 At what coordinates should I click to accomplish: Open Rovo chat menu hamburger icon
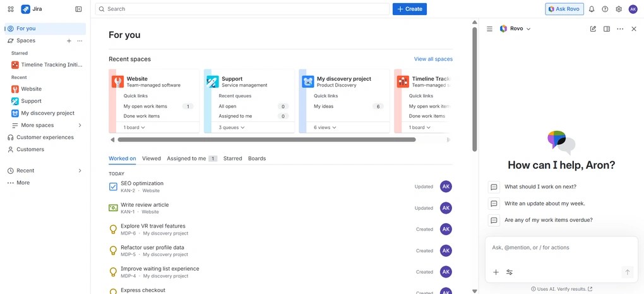(489, 29)
